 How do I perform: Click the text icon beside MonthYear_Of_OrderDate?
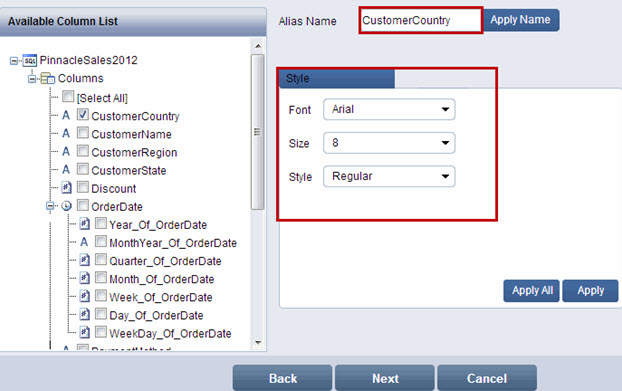pos(84,242)
